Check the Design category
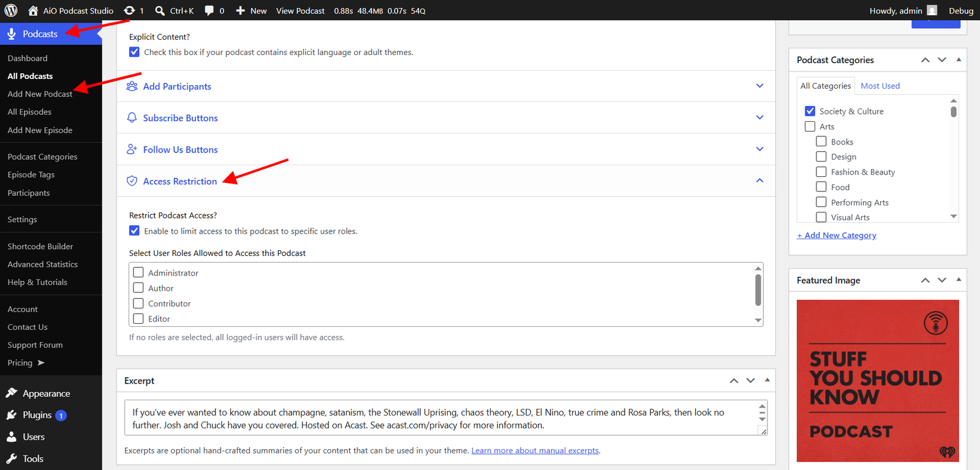The height and width of the screenshot is (470, 980). (821, 157)
